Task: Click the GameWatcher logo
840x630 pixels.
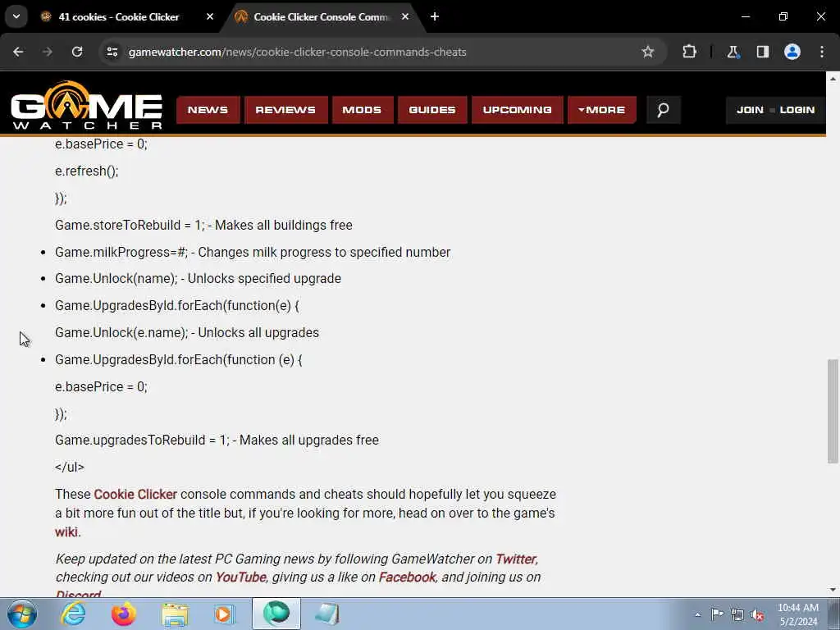Action: point(86,106)
